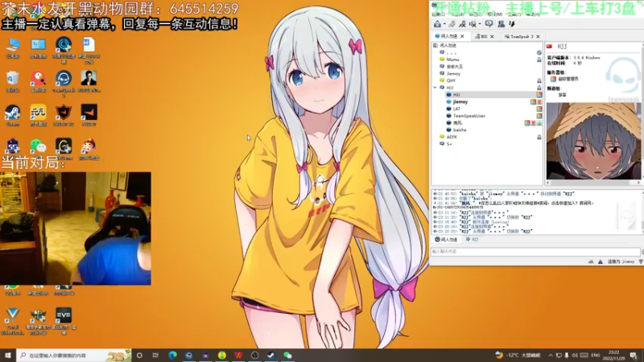The height and width of the screenshot is (362, 644).
Task: Open the connect icon's dropdown arrow
Action: pos(444,24)
